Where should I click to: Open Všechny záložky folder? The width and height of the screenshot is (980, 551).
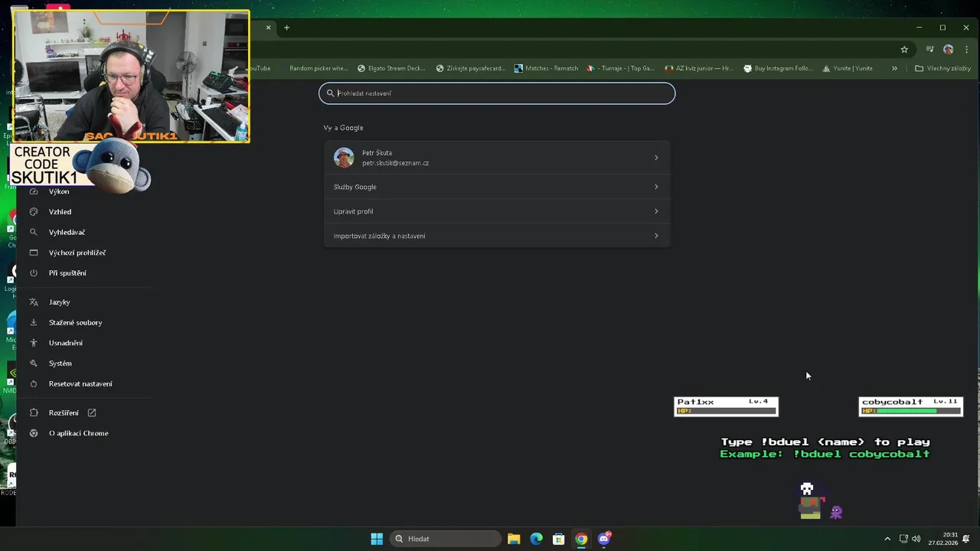[942, 68]
